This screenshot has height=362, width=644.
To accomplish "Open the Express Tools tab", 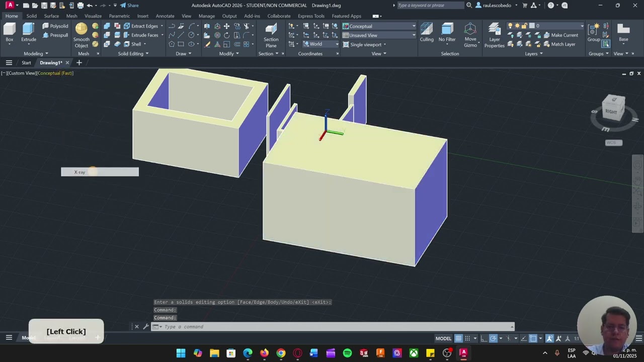I will [x=311, y=16].
